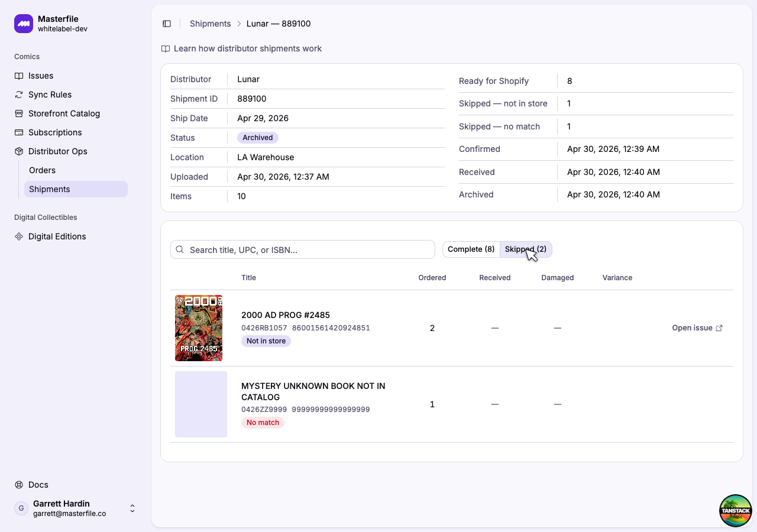Click the Masterfile logo icon
Screen dimensions: 757x532
click(x=24, y=24)
